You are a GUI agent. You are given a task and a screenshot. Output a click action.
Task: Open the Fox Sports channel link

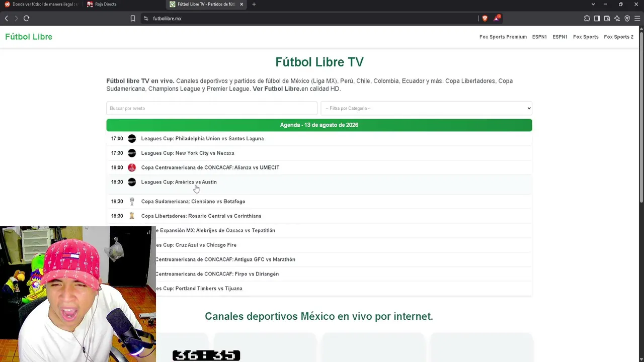pyautogui.click(x=586, y=37)
